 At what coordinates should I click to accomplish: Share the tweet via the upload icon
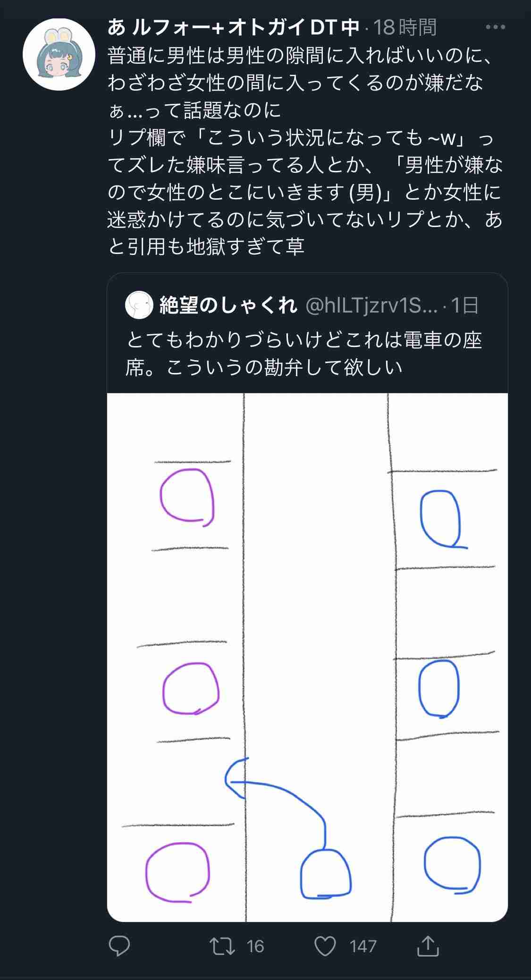[x=428, y=946]
